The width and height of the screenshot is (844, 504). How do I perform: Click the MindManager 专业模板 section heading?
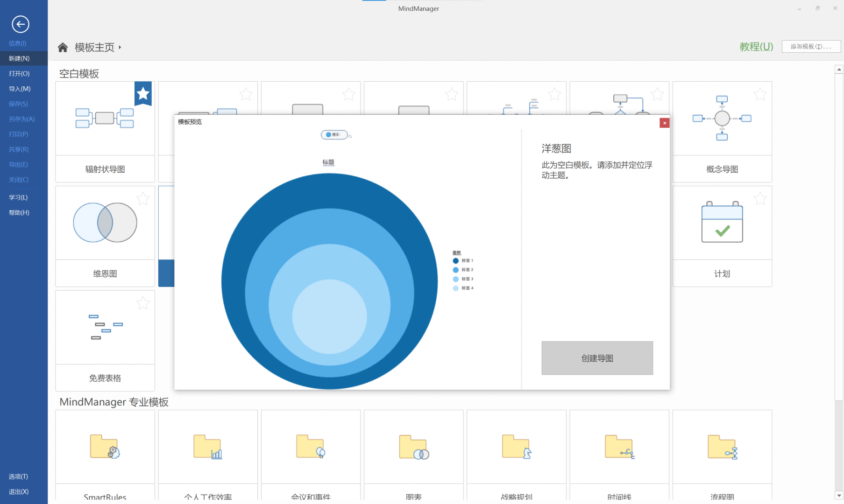click(114, 402)
